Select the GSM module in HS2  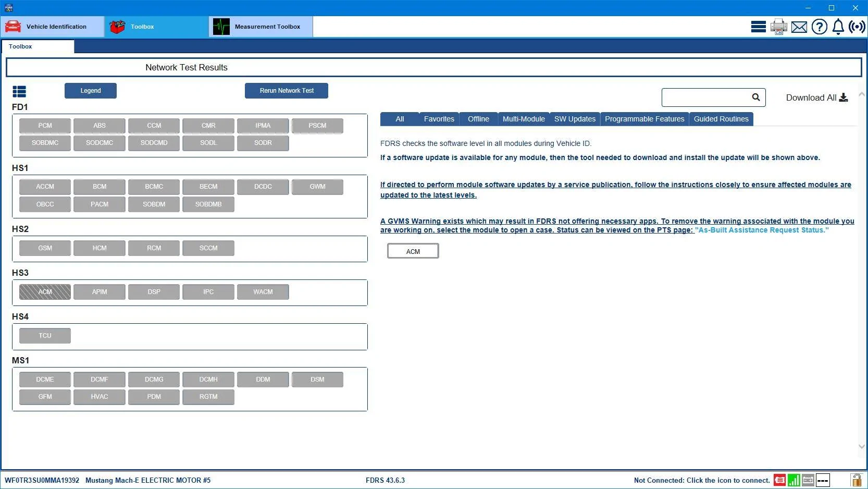coord(45,248)
